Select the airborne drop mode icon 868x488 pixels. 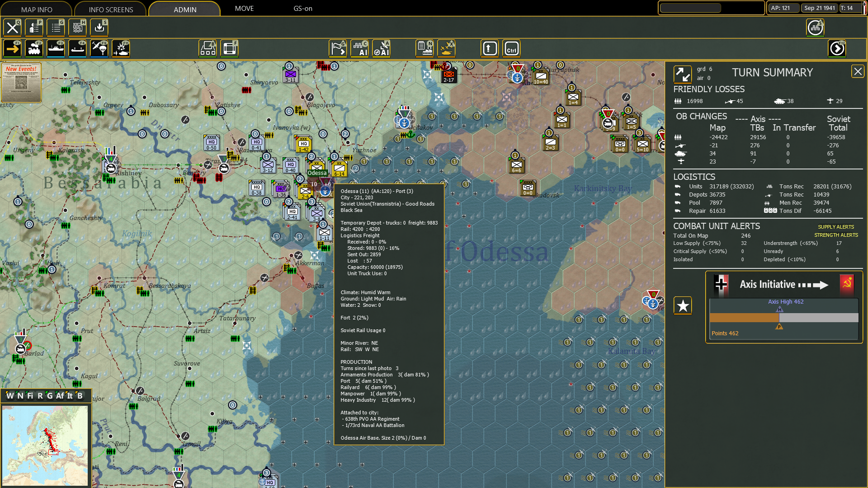tap(99, 48)
